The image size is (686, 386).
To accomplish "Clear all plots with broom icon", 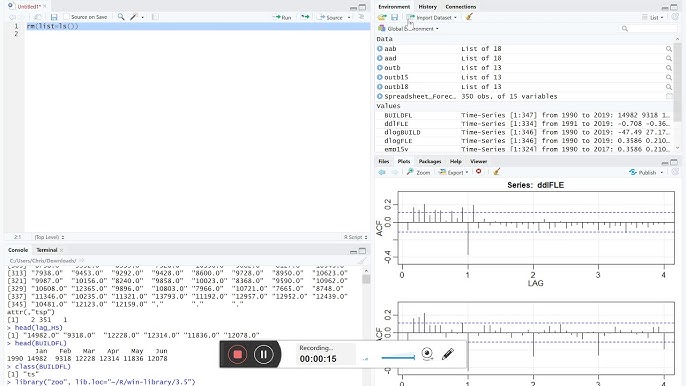I will point(496,172).
